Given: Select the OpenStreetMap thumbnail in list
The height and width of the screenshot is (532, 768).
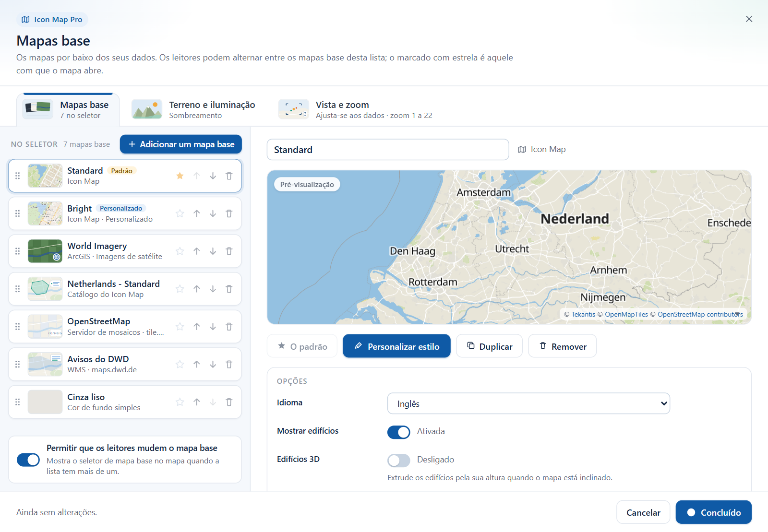Looking at the screenshot, I should pyautogui.click(x=45, y=327).
